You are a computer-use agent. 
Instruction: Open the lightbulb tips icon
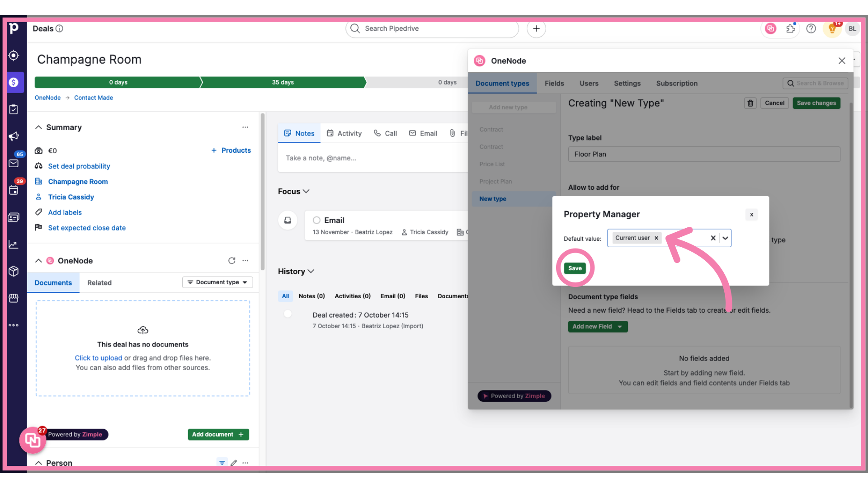[x=832, y=28]
